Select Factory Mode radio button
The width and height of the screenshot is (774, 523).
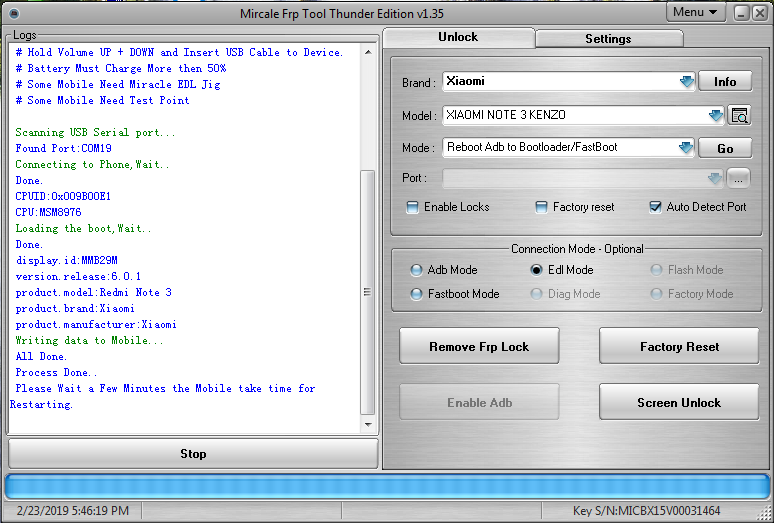(x=656, y=294)
